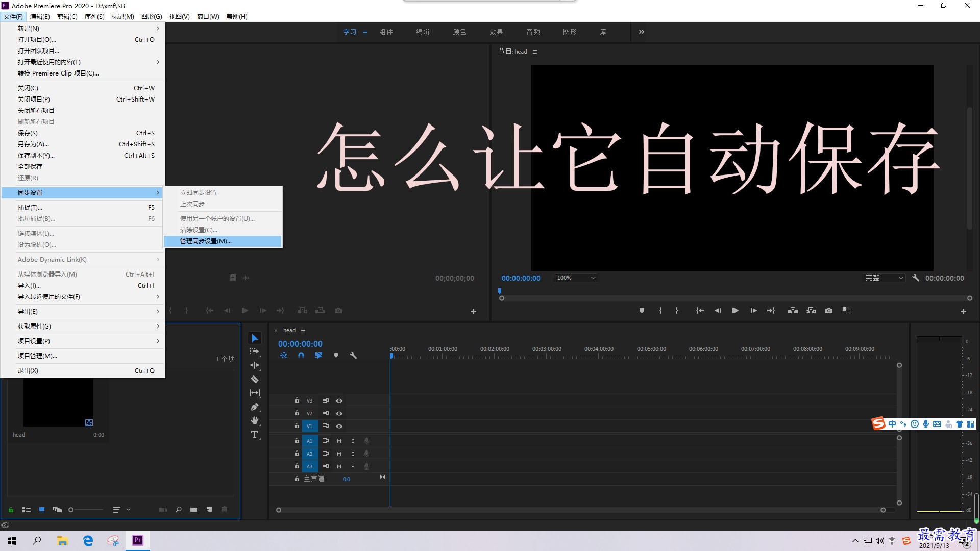Add marker in timeline header

point(336,355)
